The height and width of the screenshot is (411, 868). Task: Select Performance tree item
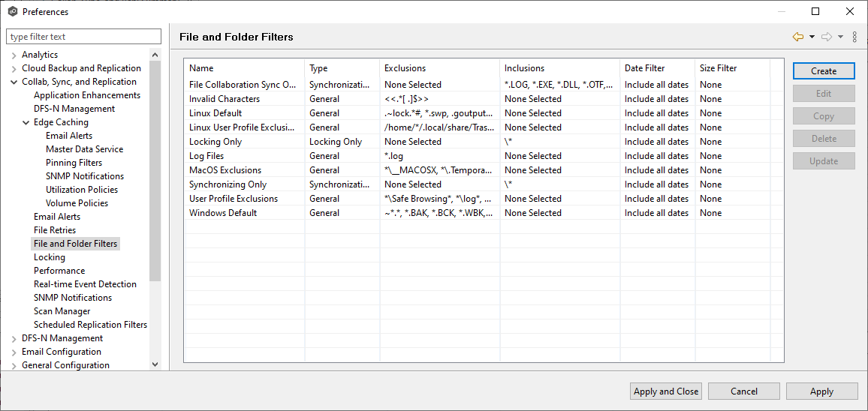pos(59,271)
